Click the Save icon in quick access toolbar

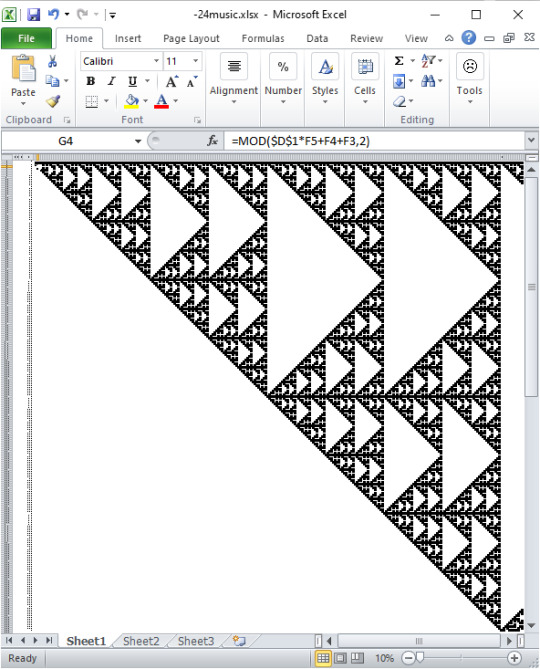[x=33, y=15]
